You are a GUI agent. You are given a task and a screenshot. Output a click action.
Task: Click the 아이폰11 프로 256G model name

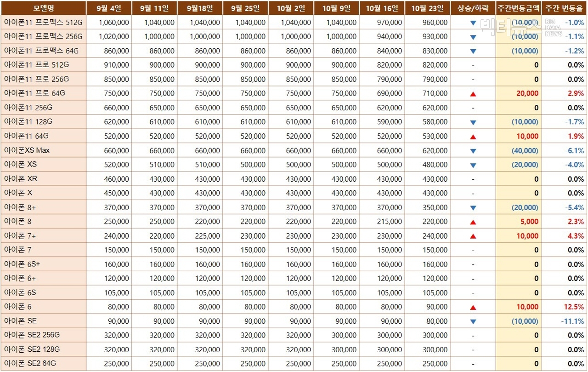[36, 79]
